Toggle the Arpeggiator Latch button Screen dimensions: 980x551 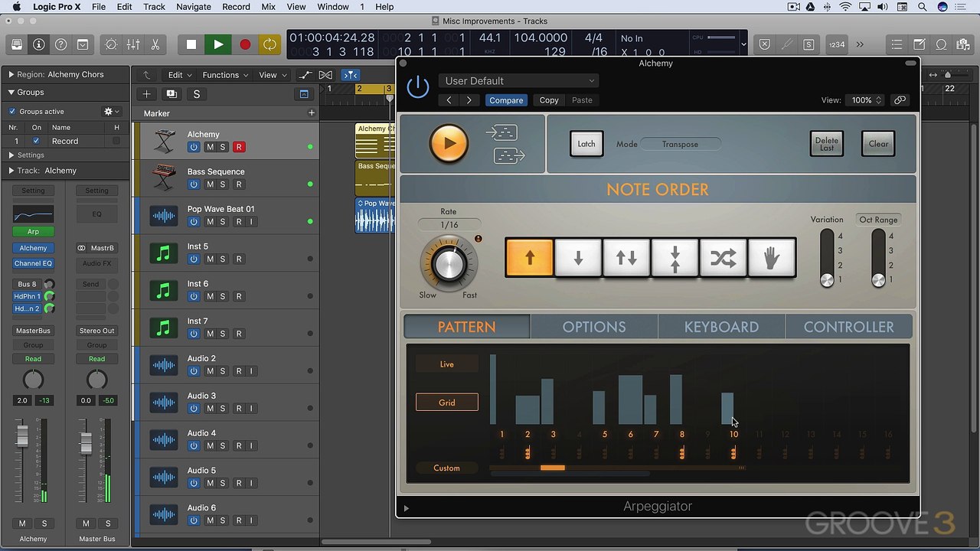(586, 144)
